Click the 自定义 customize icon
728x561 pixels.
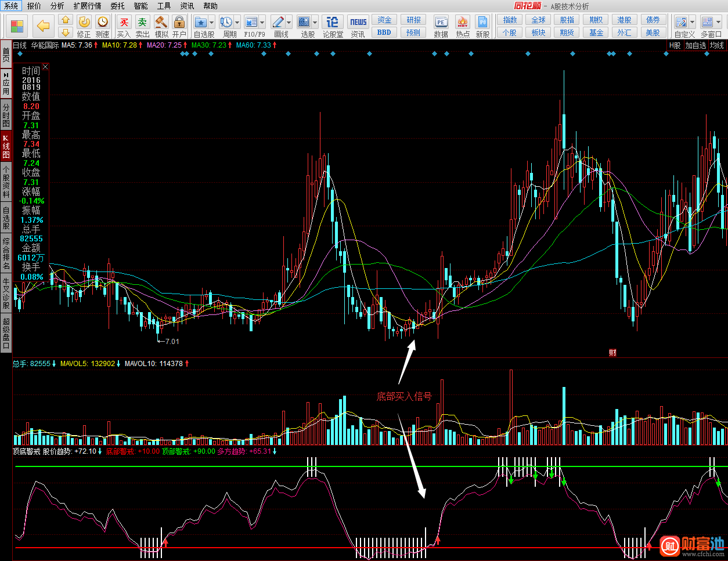point(681,22)
